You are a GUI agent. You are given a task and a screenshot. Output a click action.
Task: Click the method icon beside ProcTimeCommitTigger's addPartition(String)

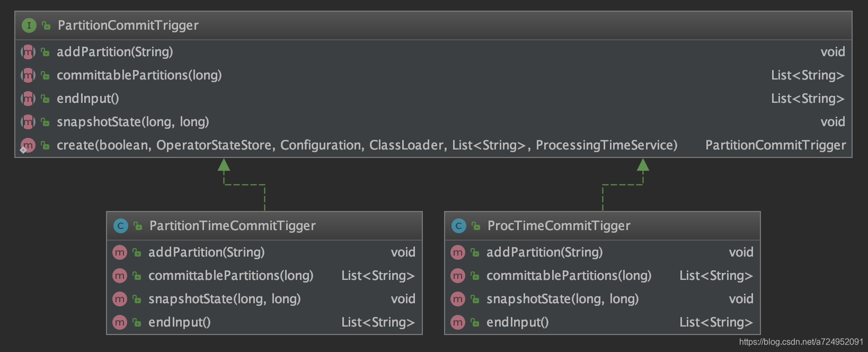click(x=458, y=252)
